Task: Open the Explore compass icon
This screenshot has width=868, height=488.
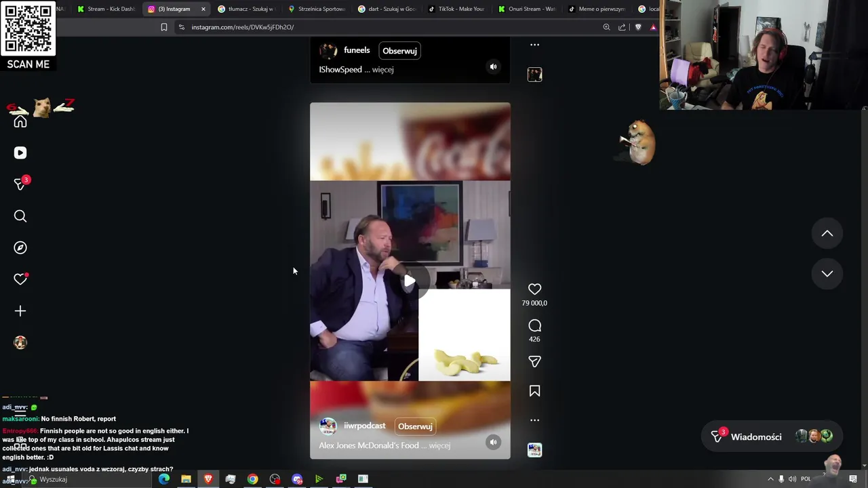Action: [x=20, y=248]
